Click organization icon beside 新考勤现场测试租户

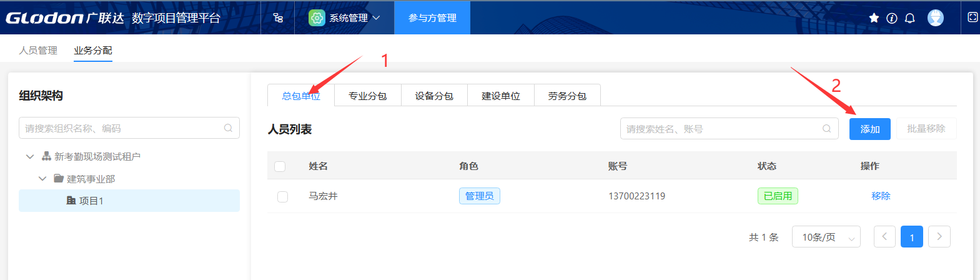[46, 156]
